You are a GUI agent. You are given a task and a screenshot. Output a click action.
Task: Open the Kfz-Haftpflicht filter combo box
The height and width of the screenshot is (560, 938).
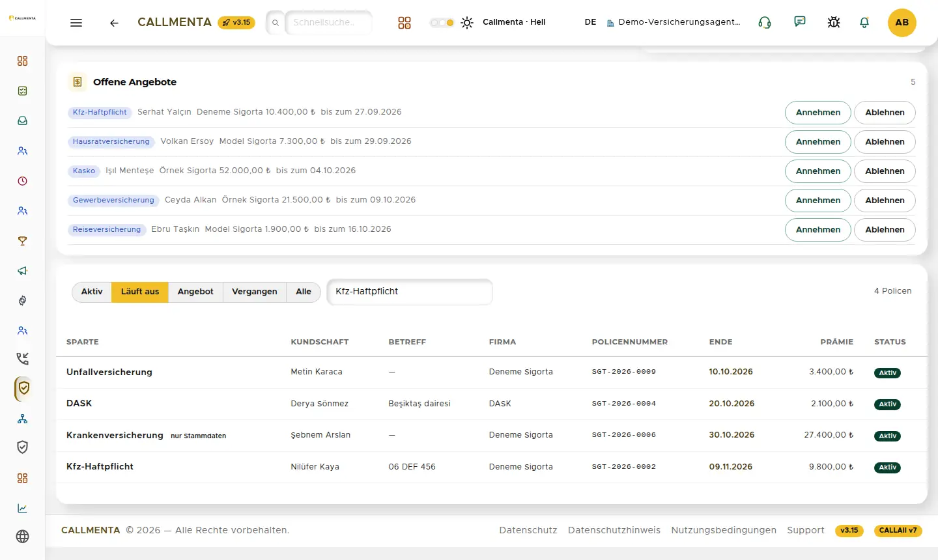[x=410, y=292]
